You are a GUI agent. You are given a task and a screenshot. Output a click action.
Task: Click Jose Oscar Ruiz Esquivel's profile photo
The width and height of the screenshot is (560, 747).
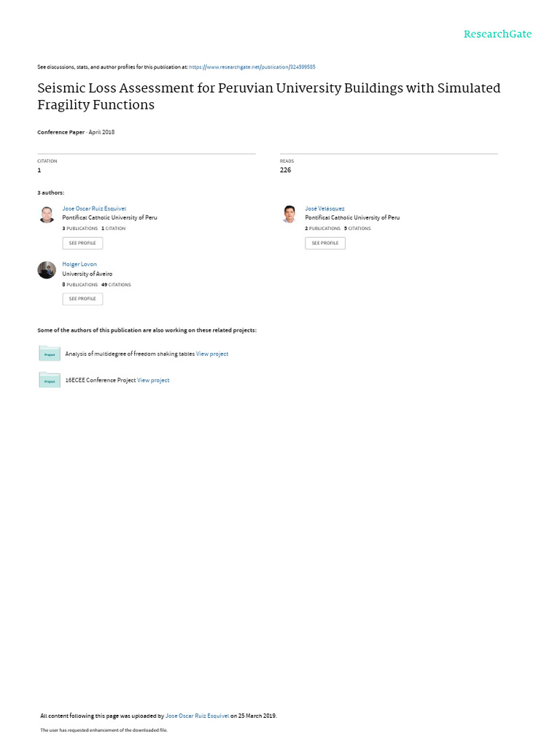[47, 214]
